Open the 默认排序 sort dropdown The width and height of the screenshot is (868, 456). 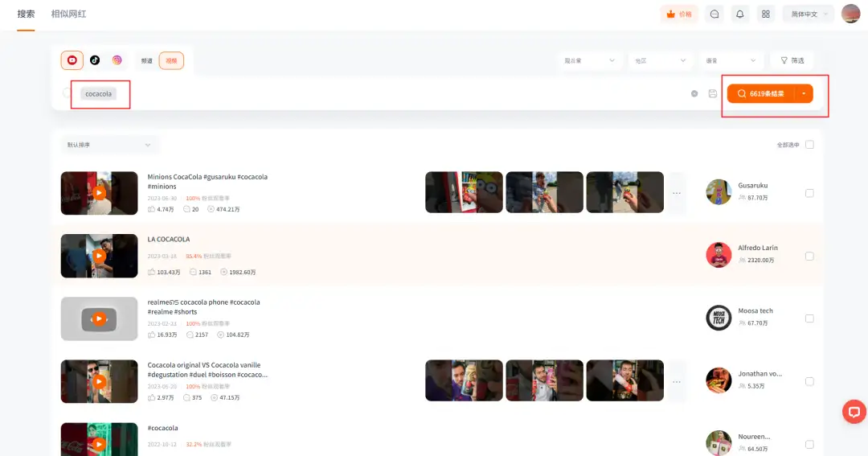click(x=109, y=145)
